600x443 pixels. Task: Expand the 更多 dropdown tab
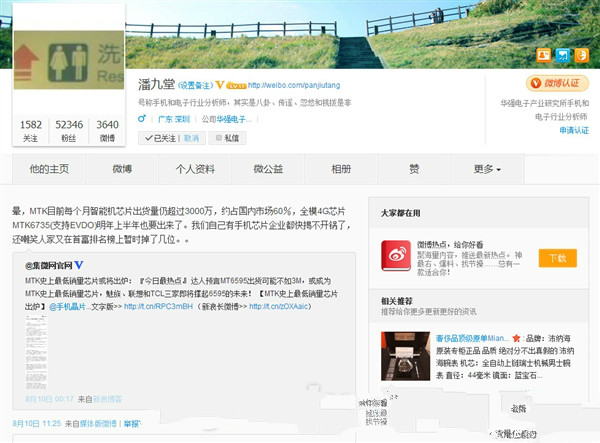point(489,169)
